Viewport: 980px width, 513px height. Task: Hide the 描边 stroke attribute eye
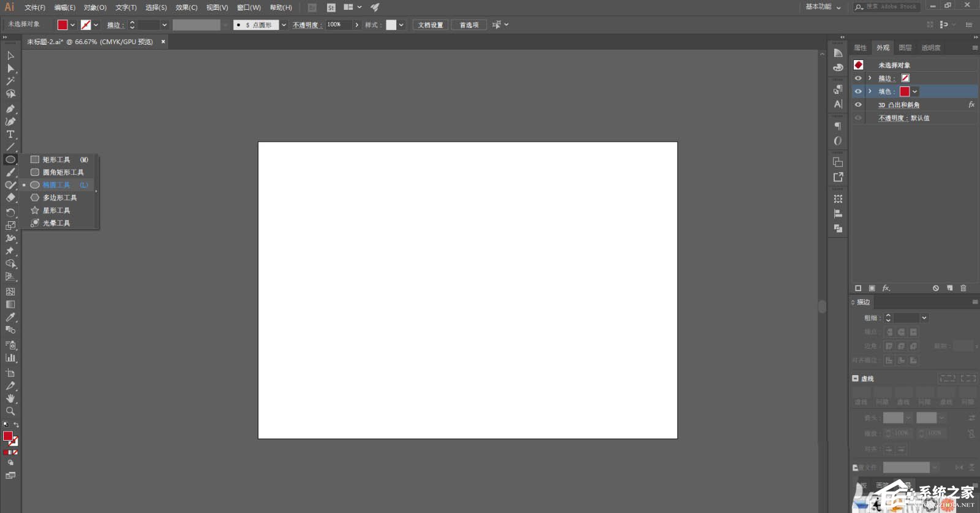tap(858, 78)
